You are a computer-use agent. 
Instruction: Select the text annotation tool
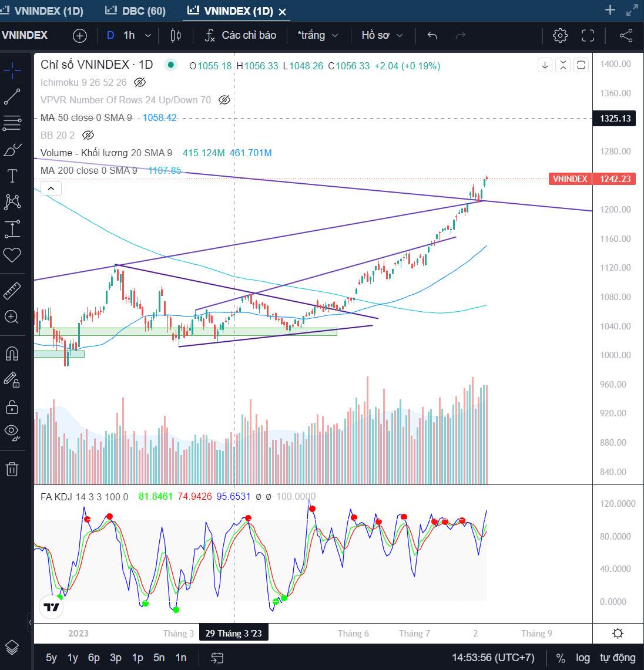coord(12,176)
